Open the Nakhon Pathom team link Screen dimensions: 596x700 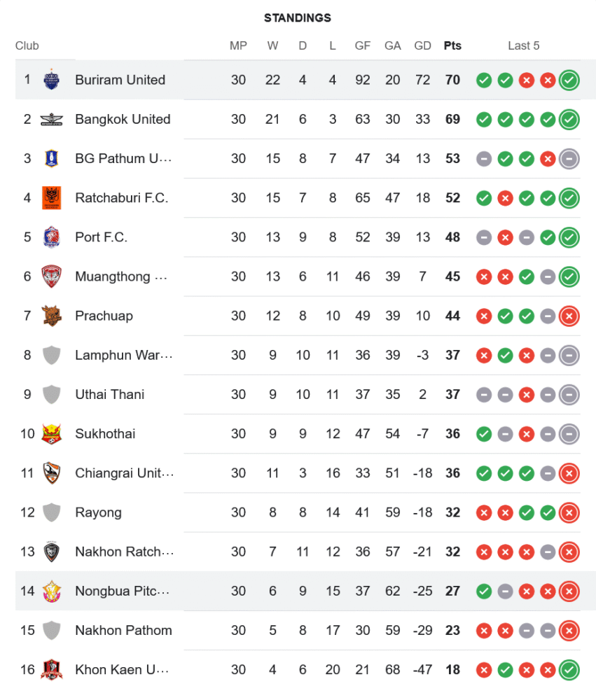click(123, 630)
